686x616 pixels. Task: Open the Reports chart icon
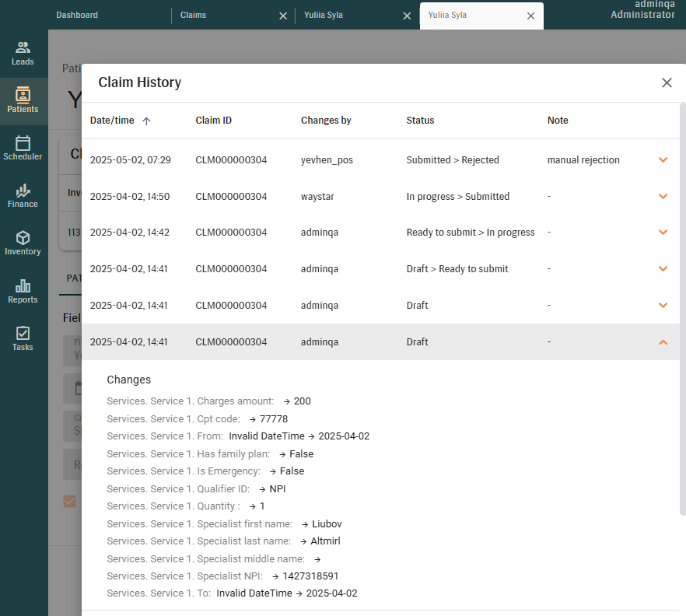pyautogui.click(x=23, y=286)
